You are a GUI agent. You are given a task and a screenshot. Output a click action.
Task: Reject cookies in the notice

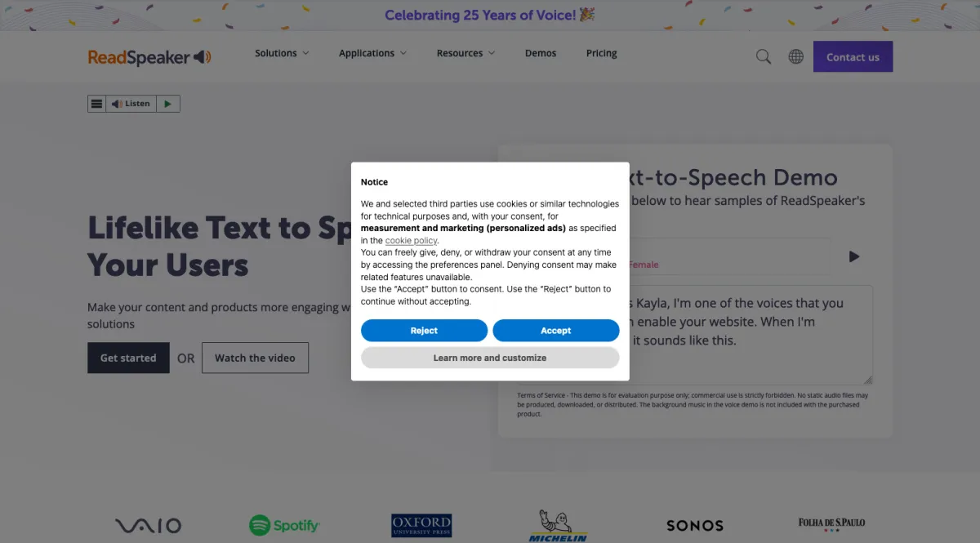click(x=424, y=331)
